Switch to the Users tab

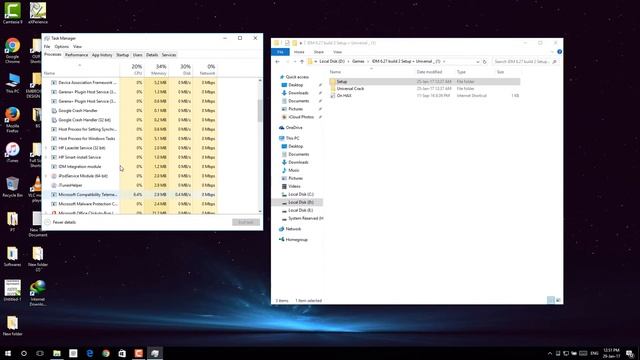(138, 55)
